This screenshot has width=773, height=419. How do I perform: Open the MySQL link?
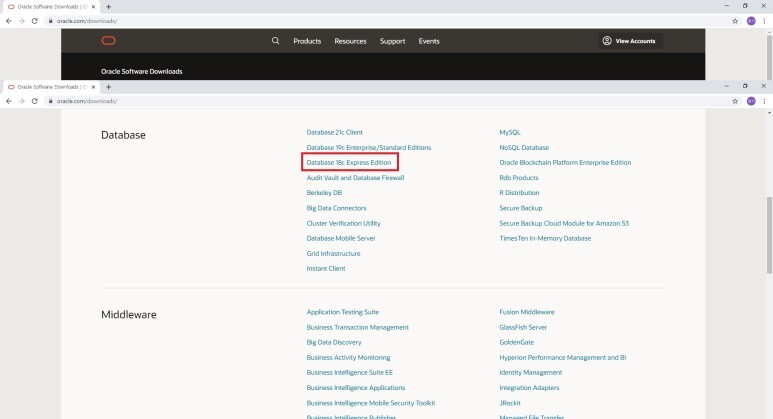510,132
